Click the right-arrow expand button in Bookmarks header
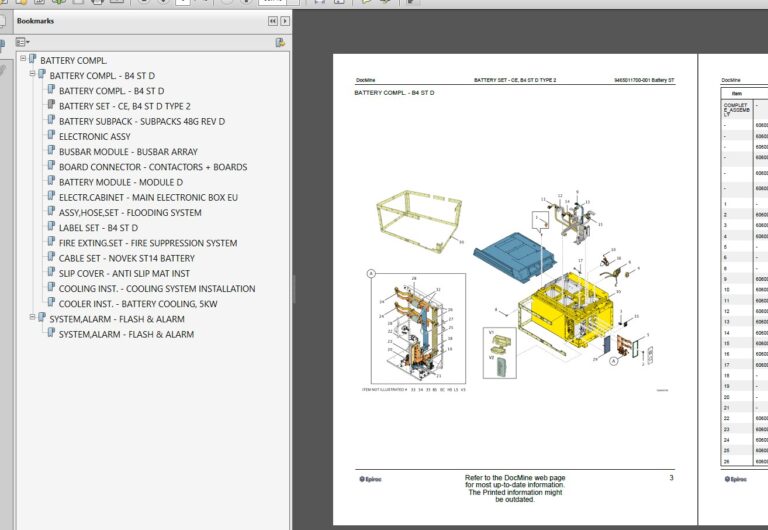The image size is (768, 530). click(x=285, y=21)
